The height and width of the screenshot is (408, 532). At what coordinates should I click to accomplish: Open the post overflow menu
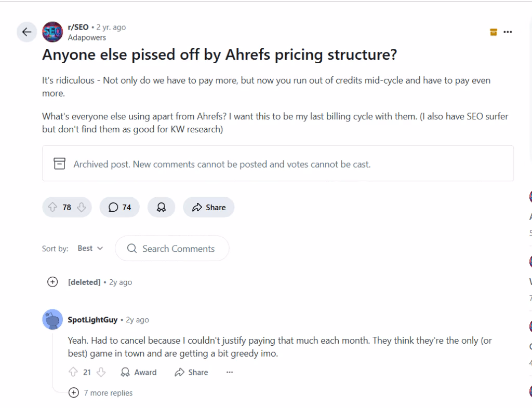tap(507, 32)
